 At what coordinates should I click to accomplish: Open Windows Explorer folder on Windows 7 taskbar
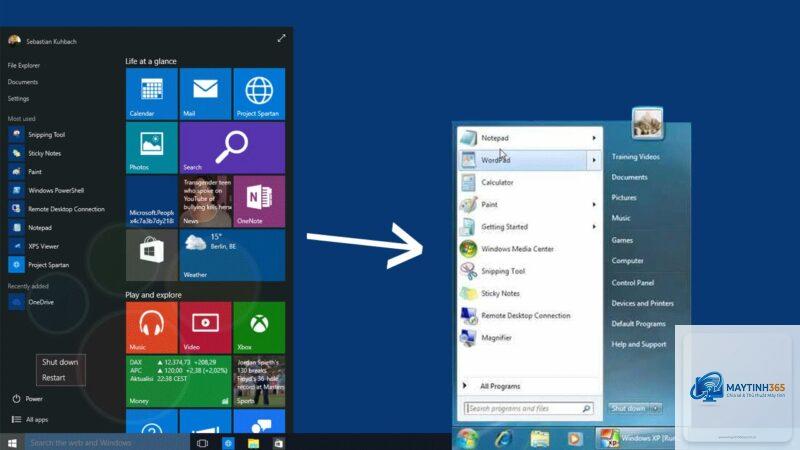click(539, 439)
